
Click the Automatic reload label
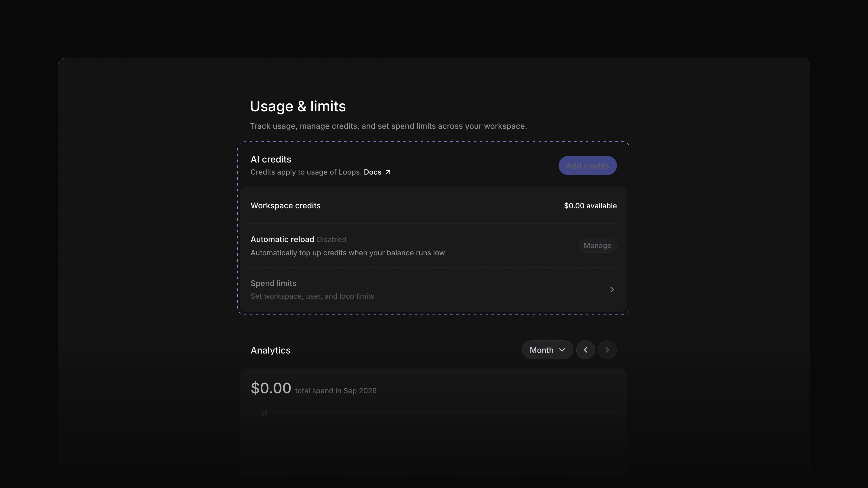point(282,239)
